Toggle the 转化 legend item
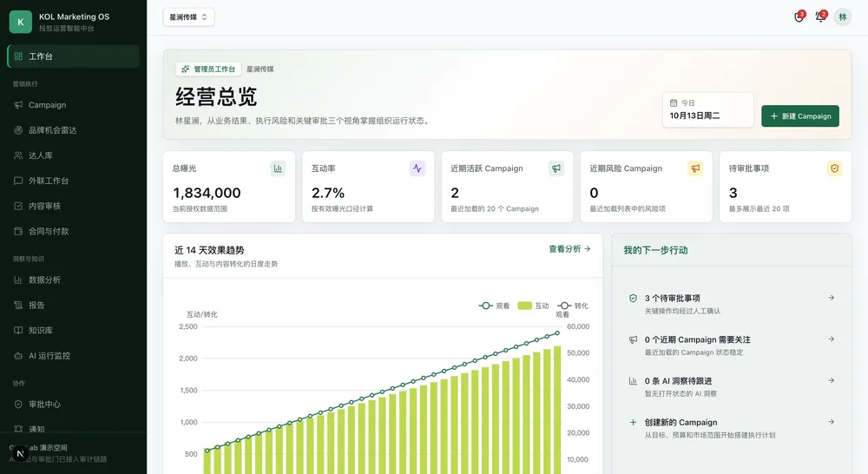Viewport: 868px width, 474px height. click(572, 306)
